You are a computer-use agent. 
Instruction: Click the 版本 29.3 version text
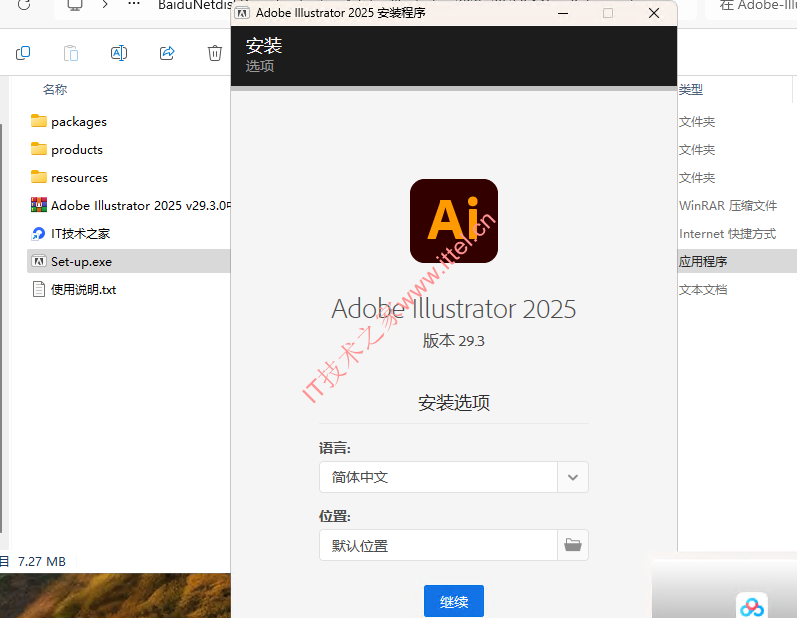pos(453,341)
